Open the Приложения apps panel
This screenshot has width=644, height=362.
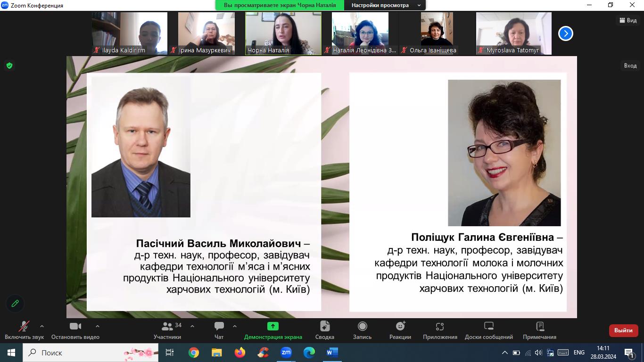[x=440, y=326]
